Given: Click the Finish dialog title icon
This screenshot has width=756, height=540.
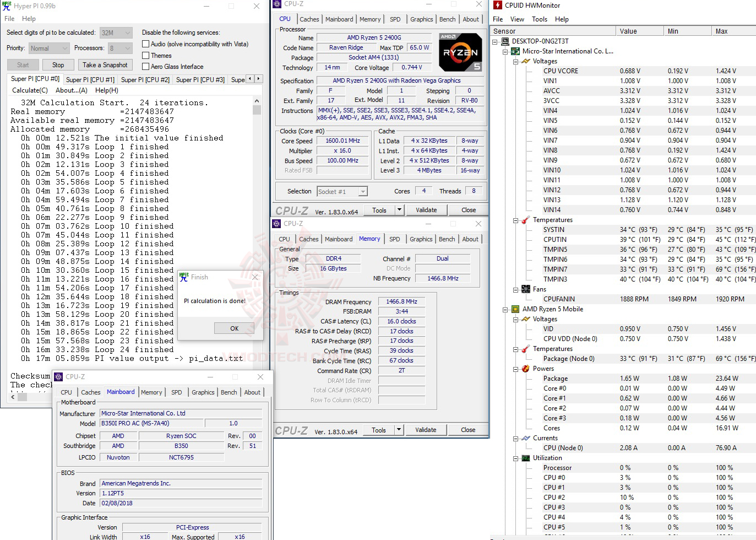Looking at the screenshot, I should (x=184, y=277).
